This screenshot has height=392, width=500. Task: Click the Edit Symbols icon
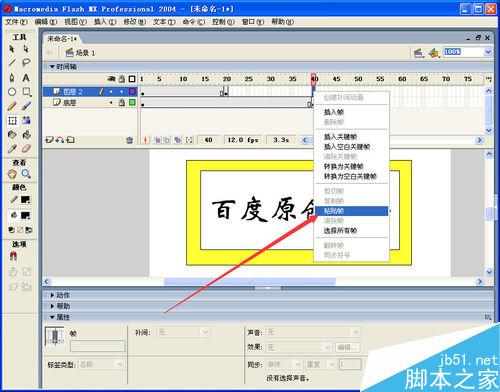pos(434,53)
